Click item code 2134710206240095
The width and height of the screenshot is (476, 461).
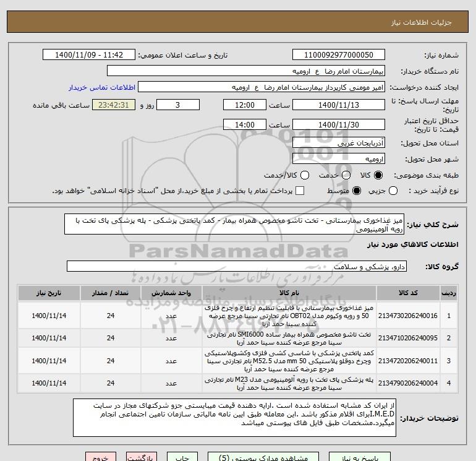click(408, 338)
